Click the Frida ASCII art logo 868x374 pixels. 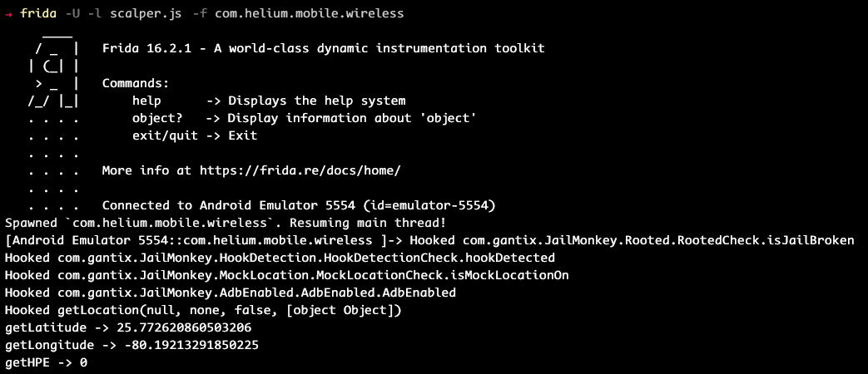(x=54, y=66)
